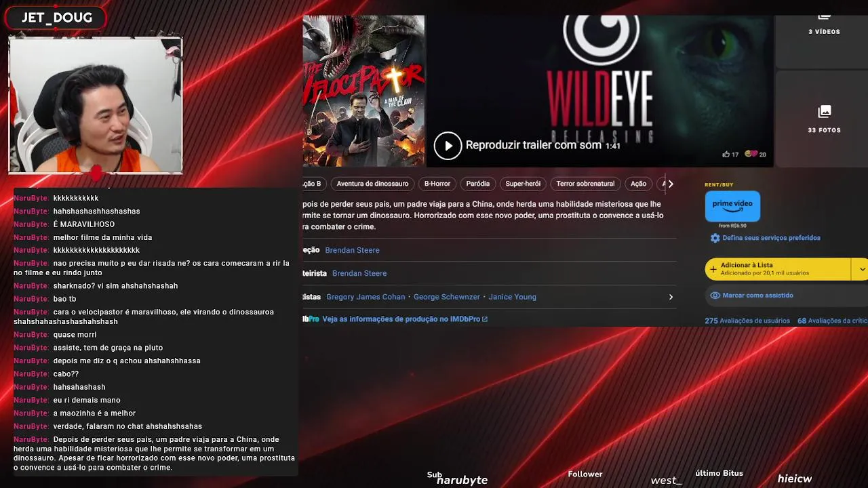Click the Wild Eye Releasing trailer preview
Image resolution: width=868 pixels, height=488 pixels.
tap(599, 91)
